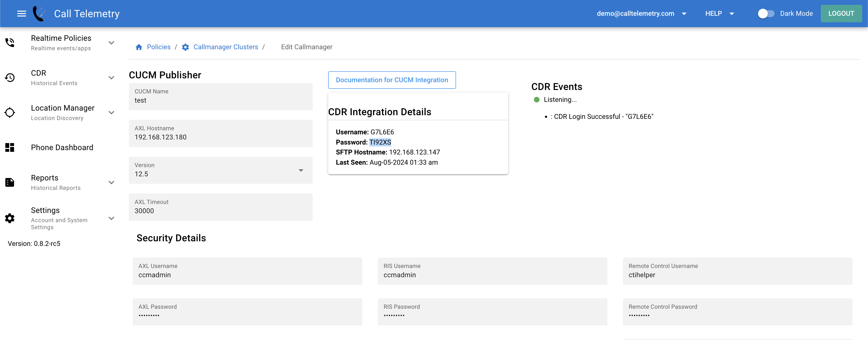
Task: Click the home icon in breadcrumb
Action: tap(139, 47)
